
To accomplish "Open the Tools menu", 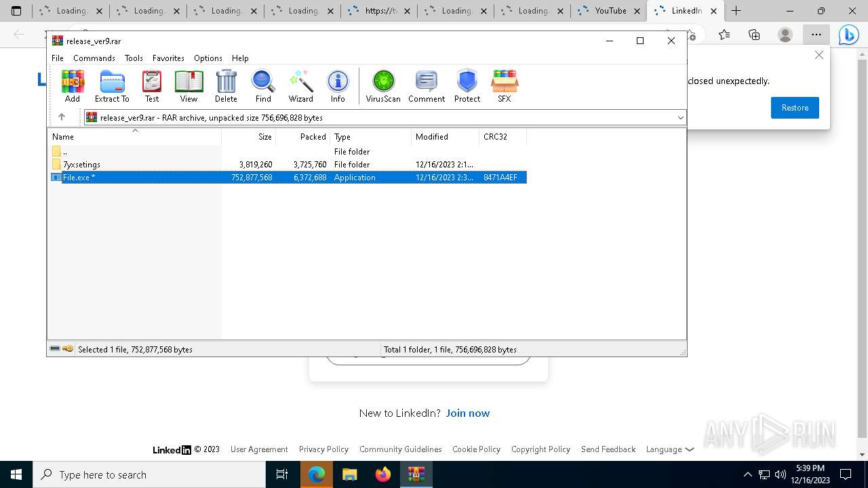I will [x=134, y=58].
